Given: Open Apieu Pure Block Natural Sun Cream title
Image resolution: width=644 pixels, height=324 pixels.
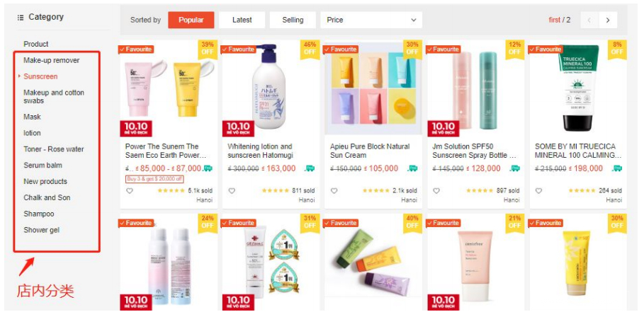Looking at the screenshot, I should pos(370,151).
